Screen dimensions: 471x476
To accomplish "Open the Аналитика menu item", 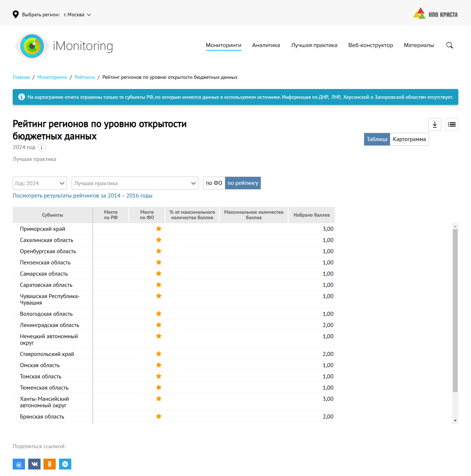I will (x=266, y=45).
